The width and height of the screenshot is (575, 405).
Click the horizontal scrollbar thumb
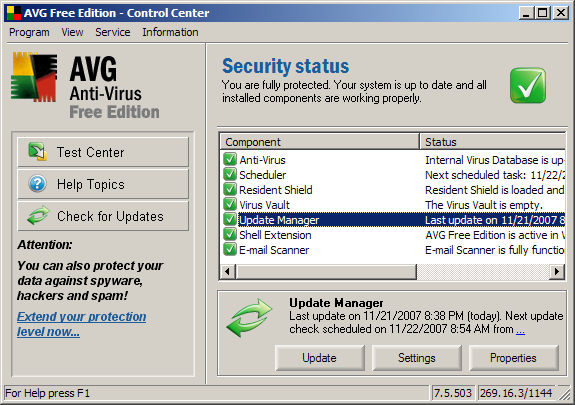[x=326, y=272]
